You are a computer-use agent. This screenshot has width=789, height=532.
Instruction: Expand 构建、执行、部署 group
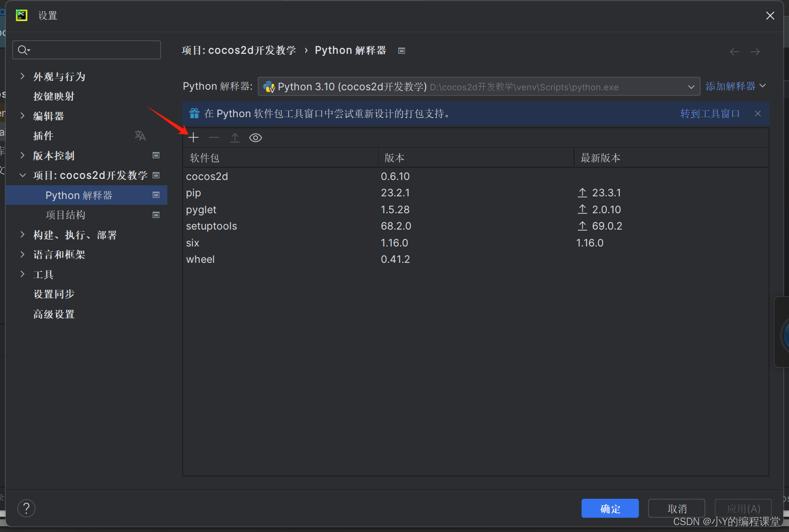(x=22, y=234)
